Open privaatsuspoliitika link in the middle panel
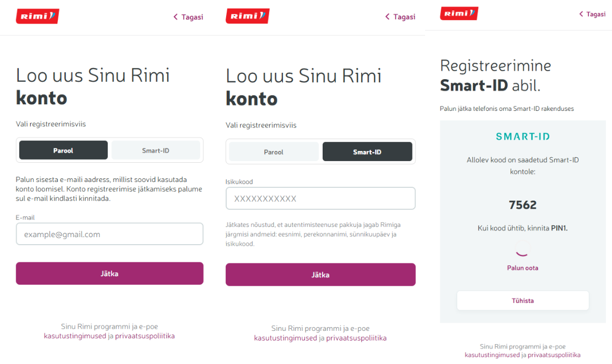 point(356,338)
